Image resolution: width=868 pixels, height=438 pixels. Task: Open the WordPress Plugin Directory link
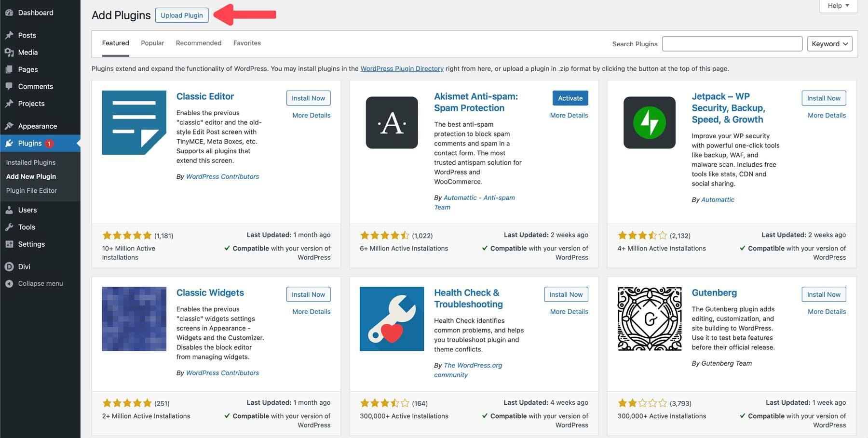coord(402,68)
